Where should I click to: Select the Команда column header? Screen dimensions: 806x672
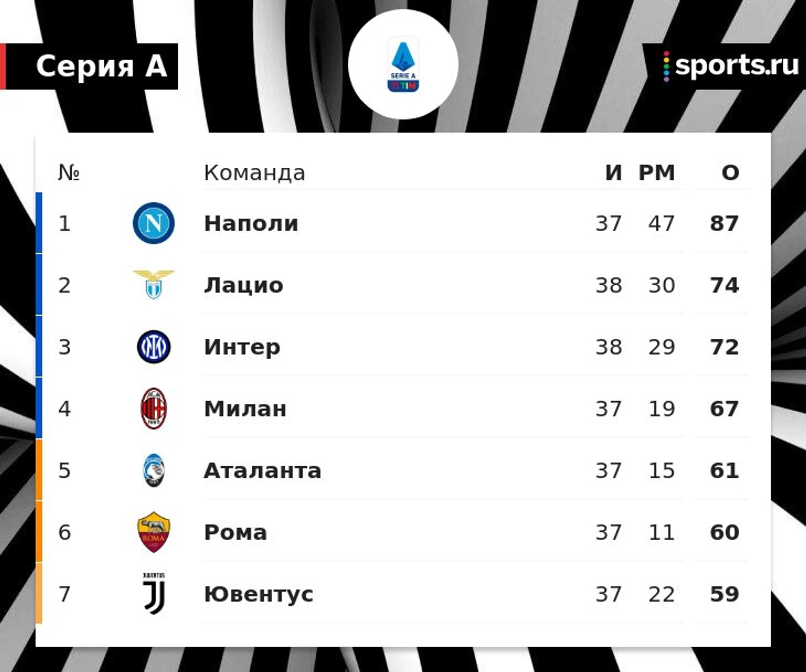254,173
